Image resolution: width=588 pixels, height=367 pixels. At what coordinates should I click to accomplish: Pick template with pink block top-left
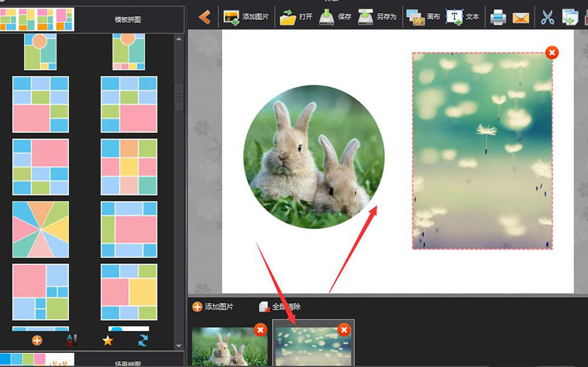pyautogui.click(x=40, y=292)
